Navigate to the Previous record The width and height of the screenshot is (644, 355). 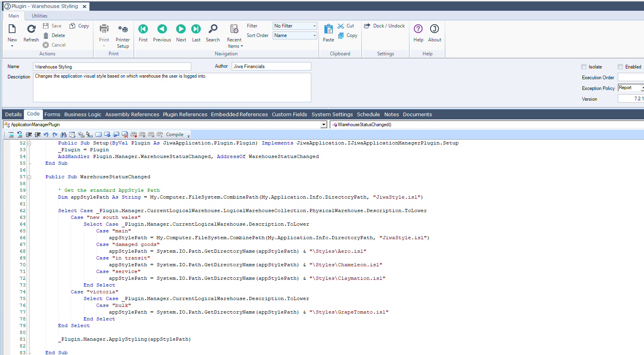tap(162, 29)
